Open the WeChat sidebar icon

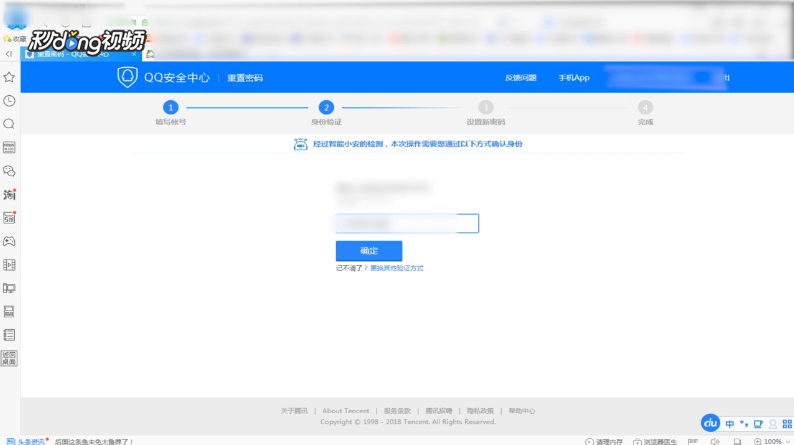[x=9, y=171]
